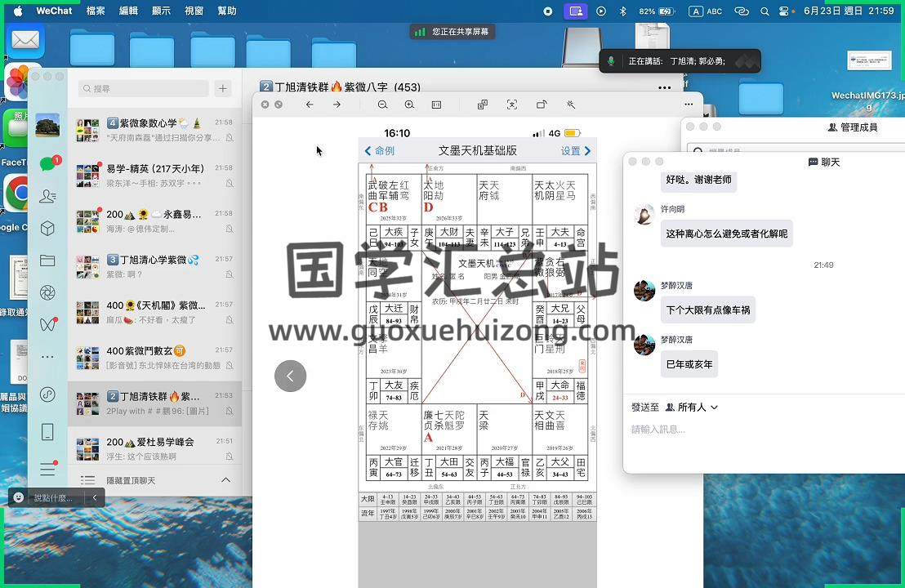Click the plus button beside the search box

point(223,88)
